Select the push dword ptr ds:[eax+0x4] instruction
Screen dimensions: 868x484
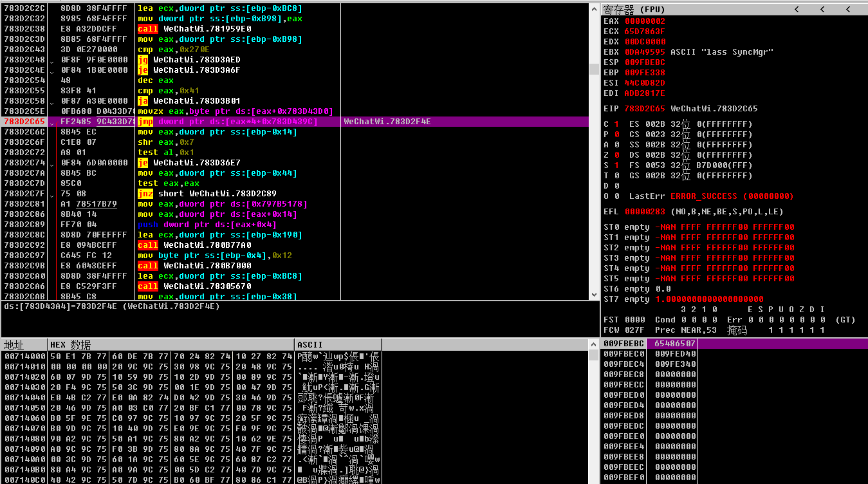207,225
